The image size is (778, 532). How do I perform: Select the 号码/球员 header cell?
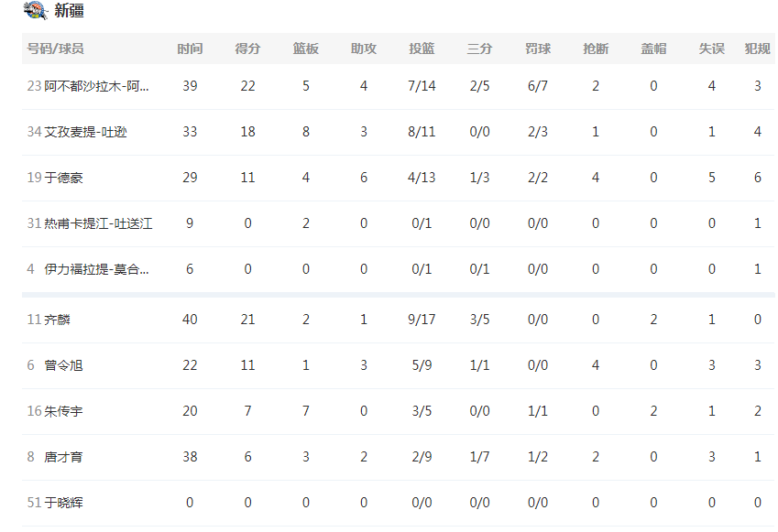click(x=55, y=49)
